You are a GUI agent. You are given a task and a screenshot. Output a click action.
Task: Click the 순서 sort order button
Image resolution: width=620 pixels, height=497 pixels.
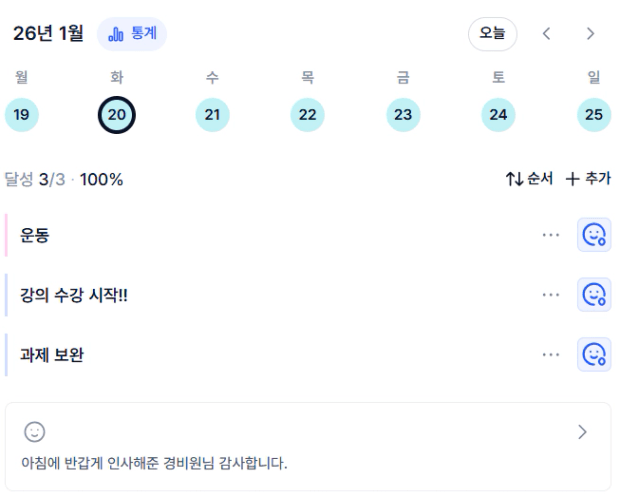click(x=529, y=179)
